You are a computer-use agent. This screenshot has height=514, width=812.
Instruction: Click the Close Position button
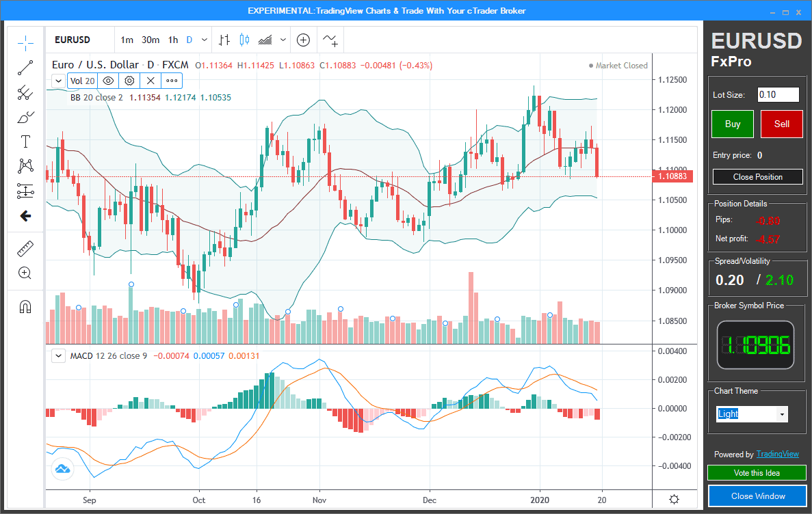(757, 176)
